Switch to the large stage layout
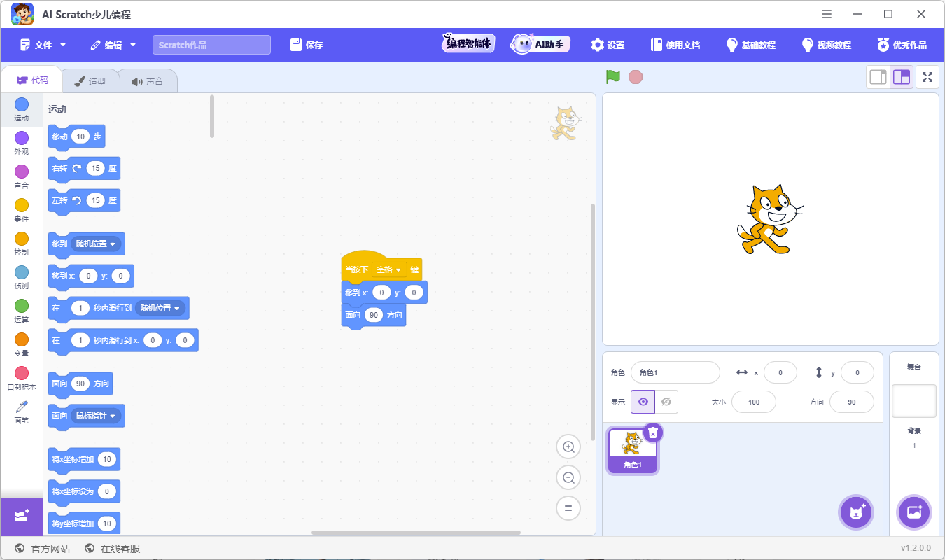This screenshot has height=560, width=945. point(902,77)
